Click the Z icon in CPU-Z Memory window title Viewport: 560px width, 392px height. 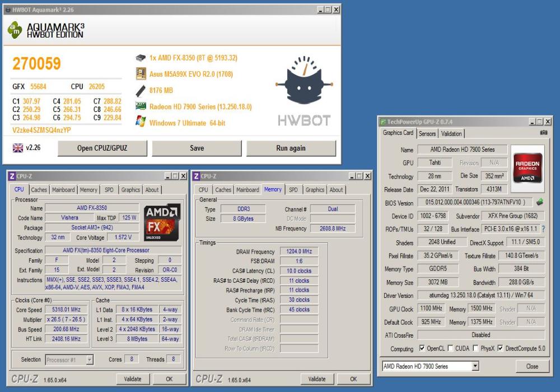[x=196, y=176]
